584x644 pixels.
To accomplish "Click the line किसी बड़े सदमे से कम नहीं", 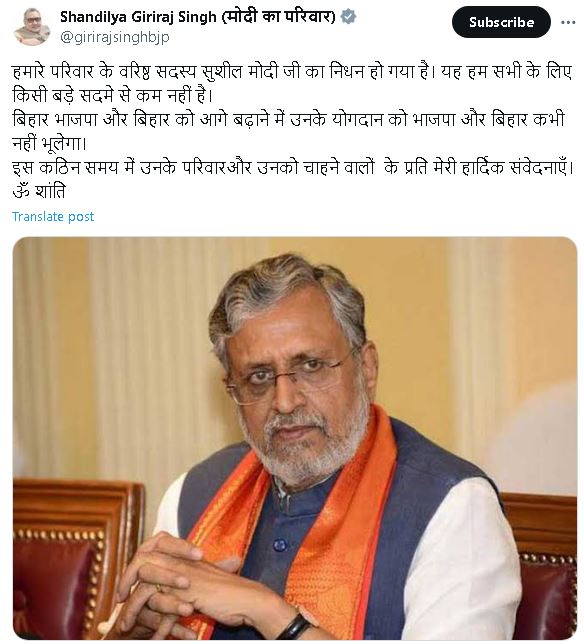I will 113,96.
